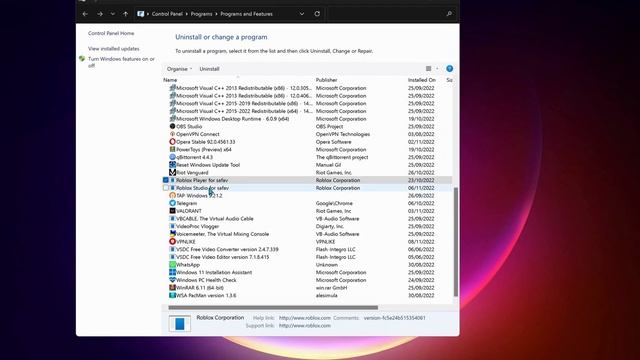Open Control Panel breadcrumb
640x360 pixels.
click(167, 14)
